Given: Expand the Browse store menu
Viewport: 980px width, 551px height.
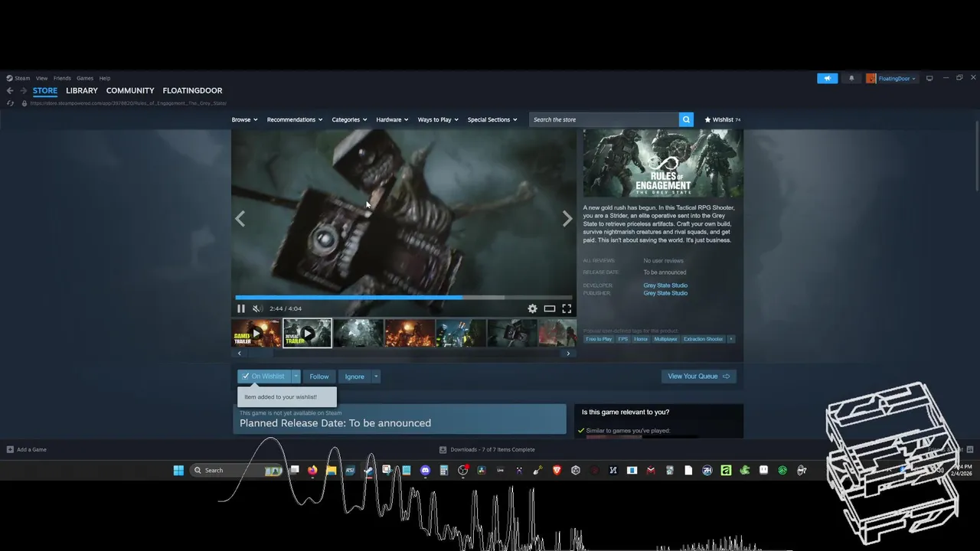Looking at the screenshot, I should point(244,119).
